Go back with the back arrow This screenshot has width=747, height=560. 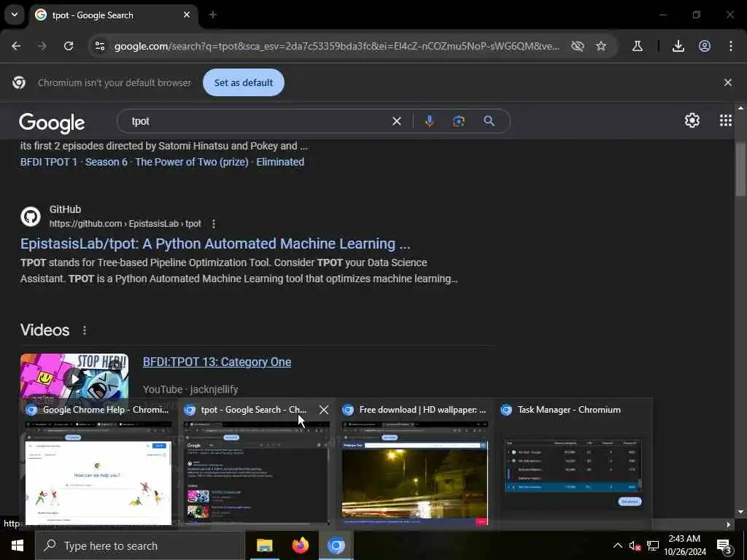click(16, 46)
